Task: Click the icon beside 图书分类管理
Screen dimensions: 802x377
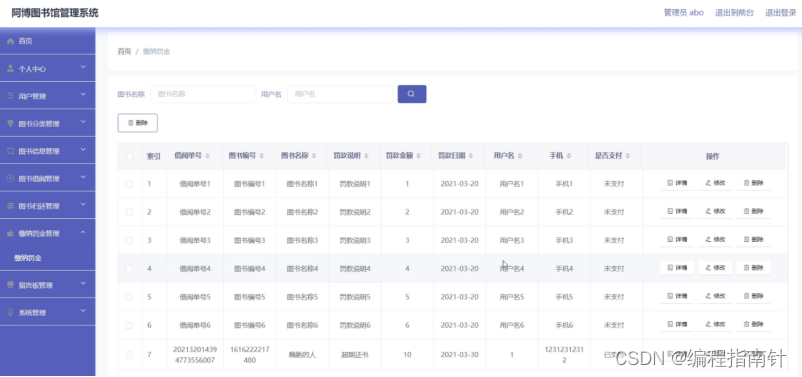Action: coord(10,124)
